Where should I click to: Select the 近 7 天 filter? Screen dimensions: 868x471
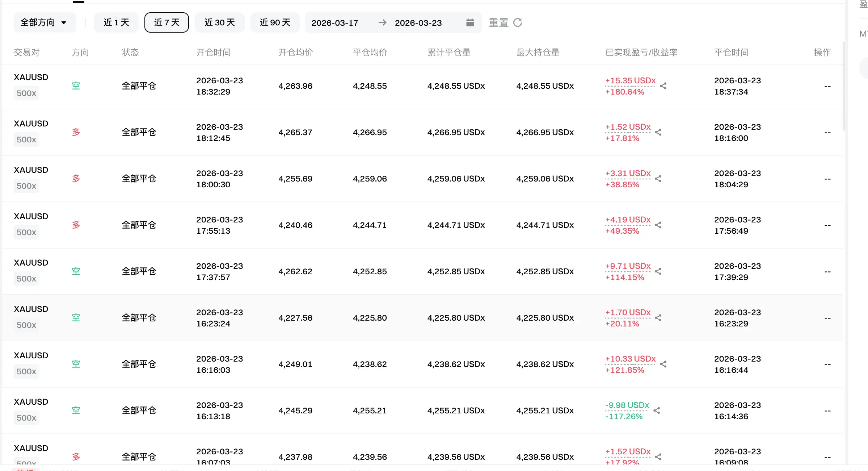tap(167, 22)
